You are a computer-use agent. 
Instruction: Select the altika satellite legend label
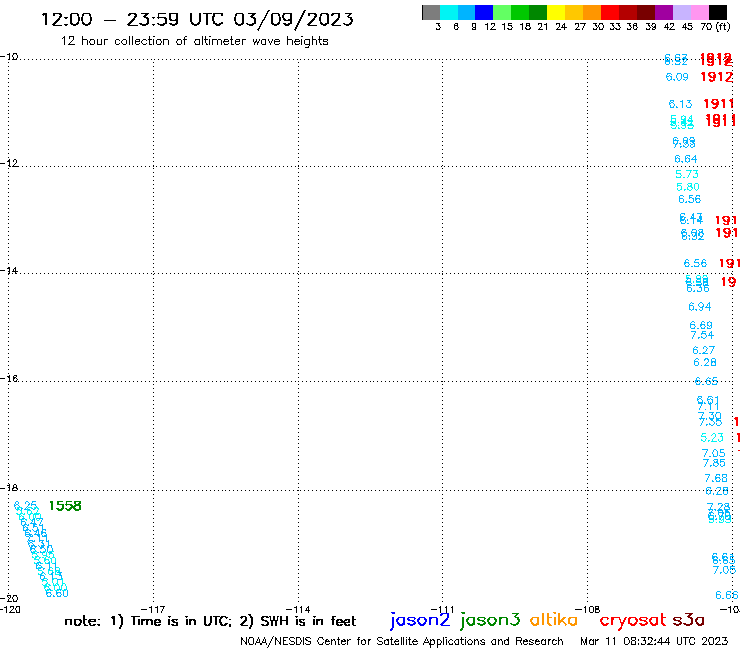coord(554,620)
